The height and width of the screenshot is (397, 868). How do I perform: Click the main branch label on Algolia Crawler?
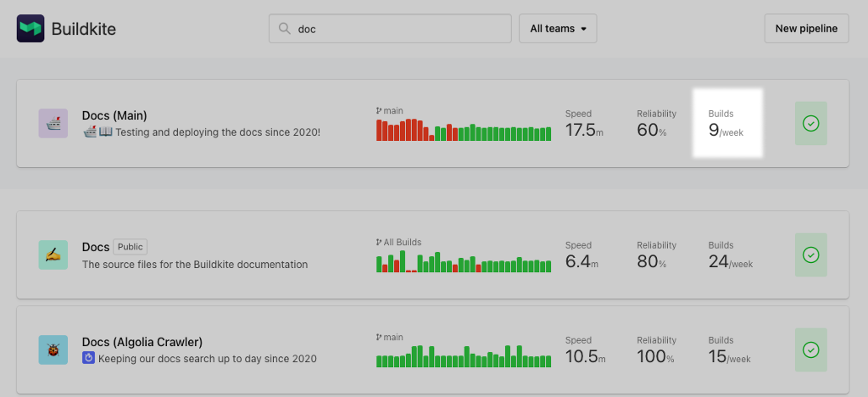(x=393, y=338)
